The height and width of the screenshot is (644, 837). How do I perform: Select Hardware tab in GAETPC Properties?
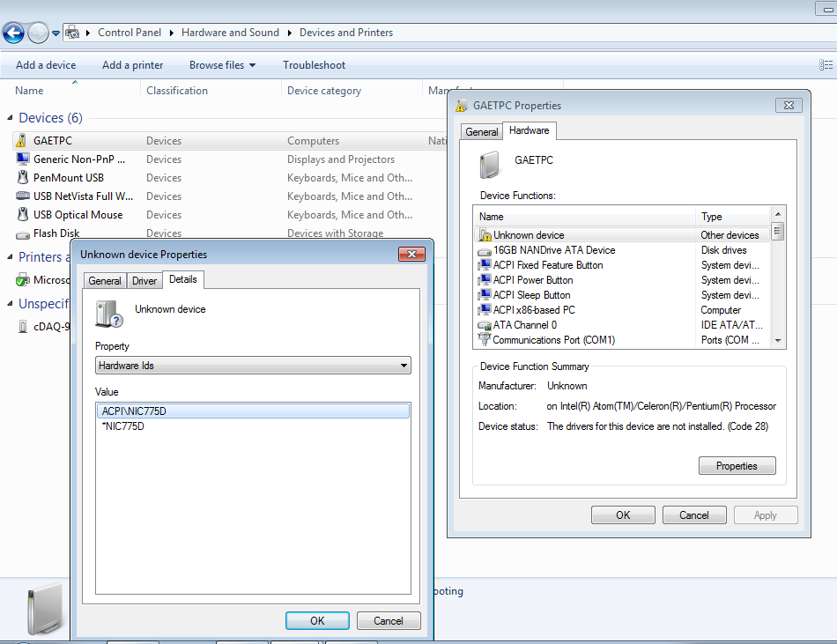(x=529, y=130)
